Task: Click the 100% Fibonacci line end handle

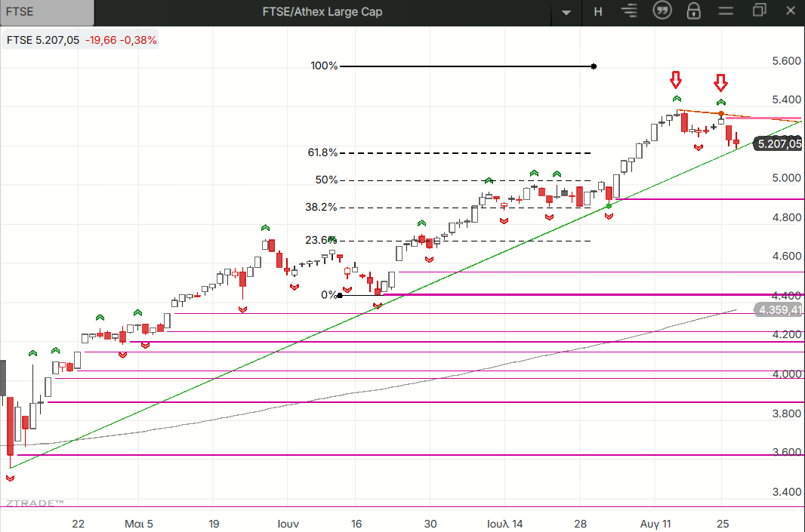Action: [594, 66]
